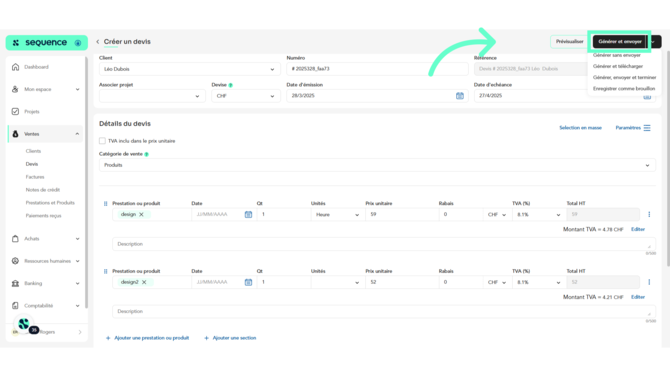This screenshot has width=670, height=377.
Task: Click the Catégorie de vente info icon
Action: [x=147, y=154]
